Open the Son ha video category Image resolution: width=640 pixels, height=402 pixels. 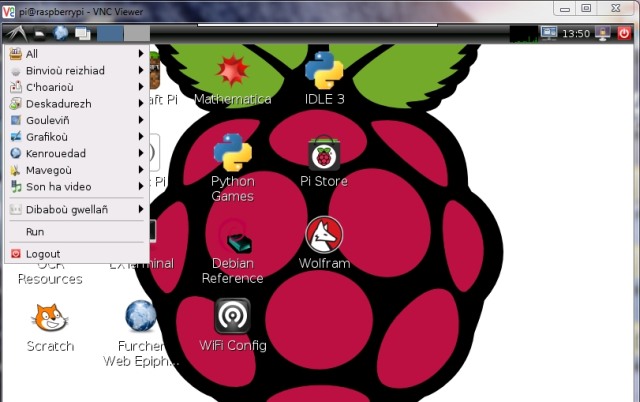pyautogui.click(x=76, y=186)
